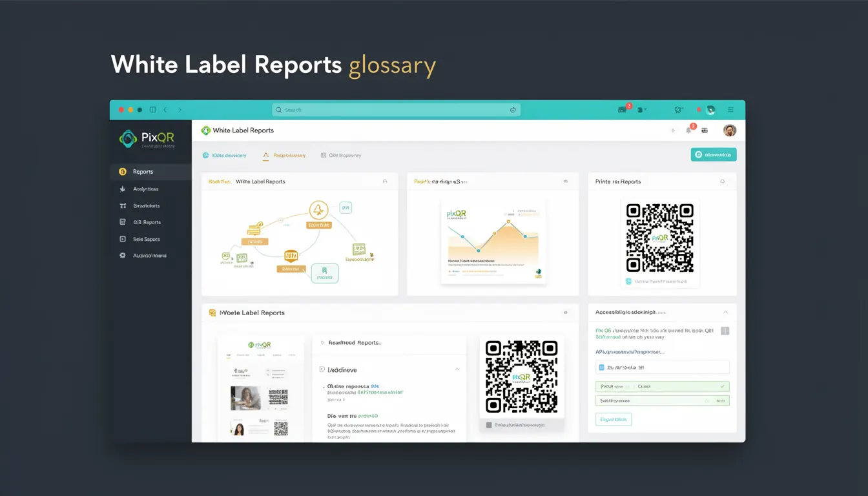
Task: Toggle the eye icon in lower Label Reports header
Action: pos(565,313)
